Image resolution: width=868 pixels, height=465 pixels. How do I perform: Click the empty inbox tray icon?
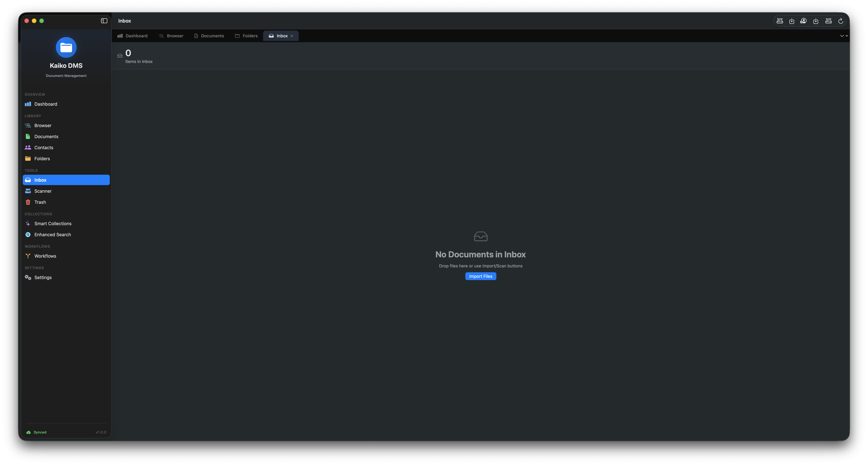[x=480, y=236]
